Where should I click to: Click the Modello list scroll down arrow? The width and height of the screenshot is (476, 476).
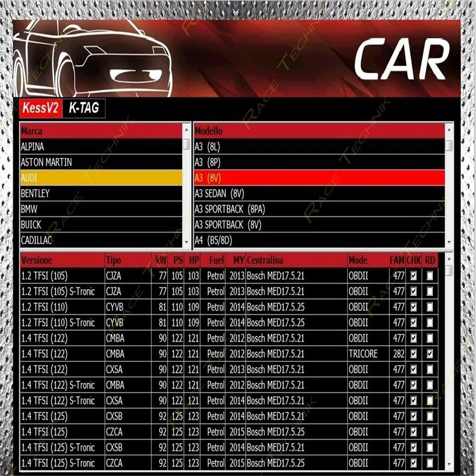[448, 242]
